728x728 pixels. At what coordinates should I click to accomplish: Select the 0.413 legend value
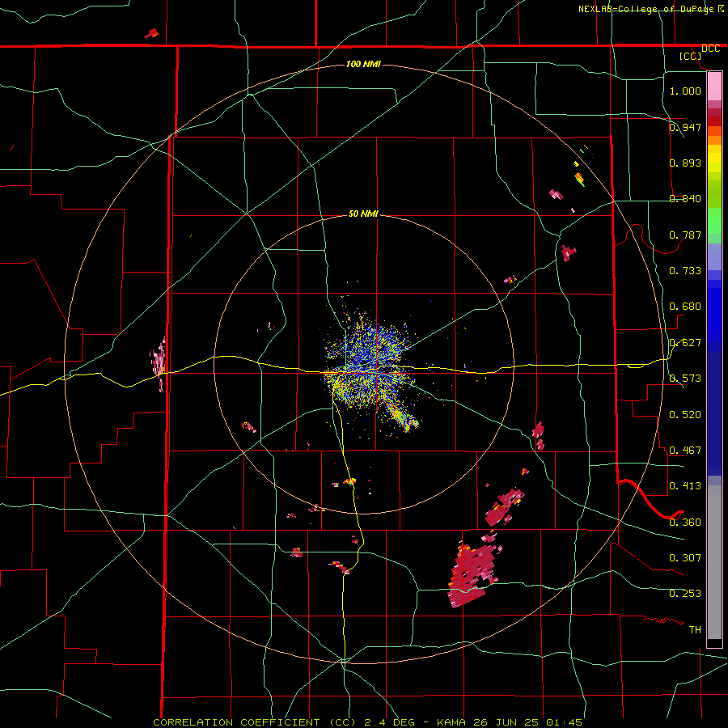(685, 486)
